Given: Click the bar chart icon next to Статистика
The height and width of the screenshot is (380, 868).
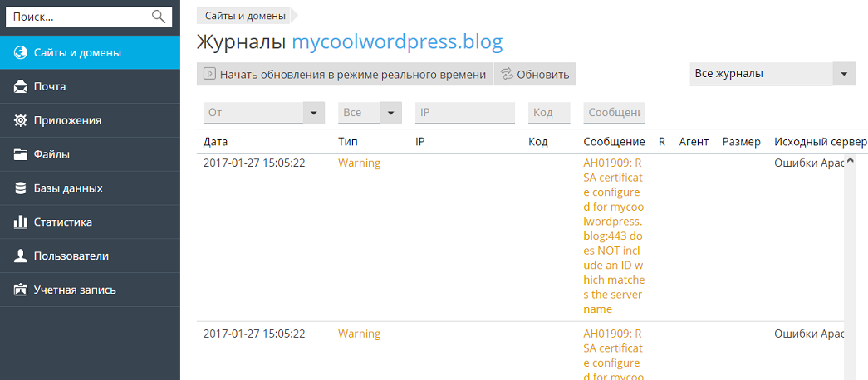Looking at the screenshot, I should [21, 222].
